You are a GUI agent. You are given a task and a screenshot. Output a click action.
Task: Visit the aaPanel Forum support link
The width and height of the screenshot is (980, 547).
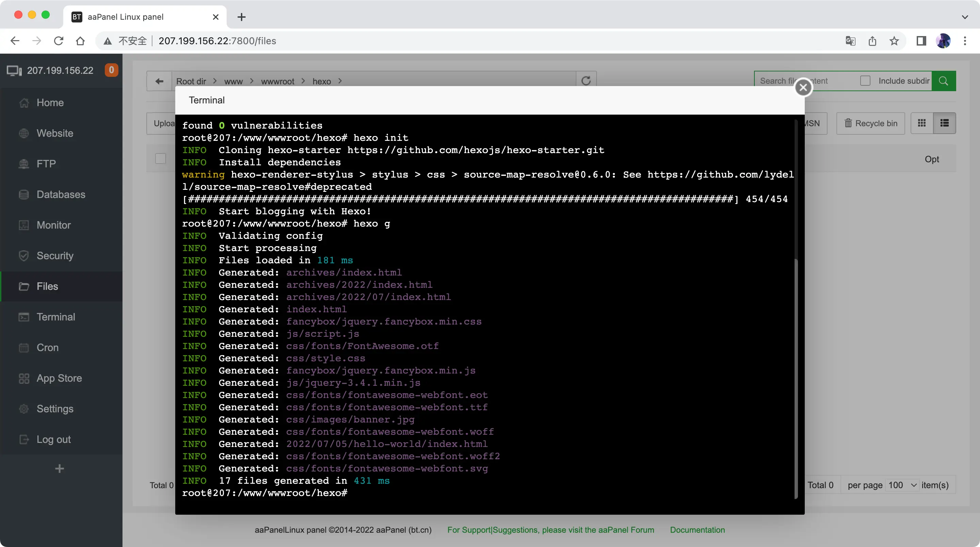551,530
